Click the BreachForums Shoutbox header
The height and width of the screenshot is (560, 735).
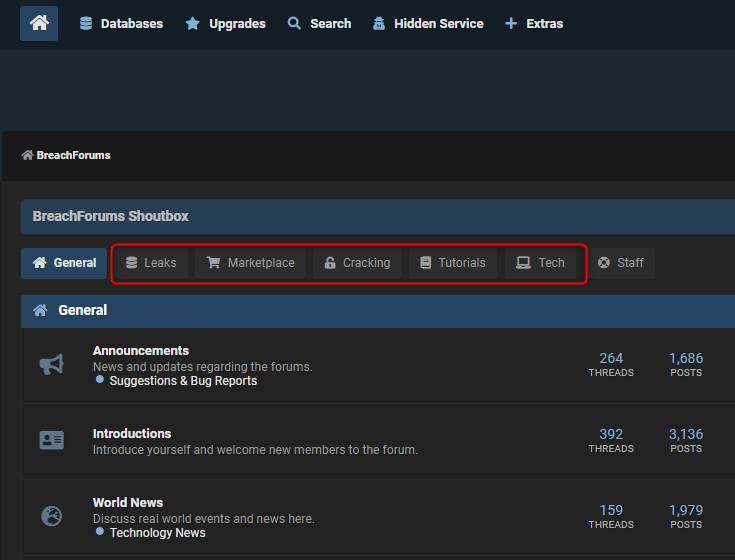[x=111, y=216]
